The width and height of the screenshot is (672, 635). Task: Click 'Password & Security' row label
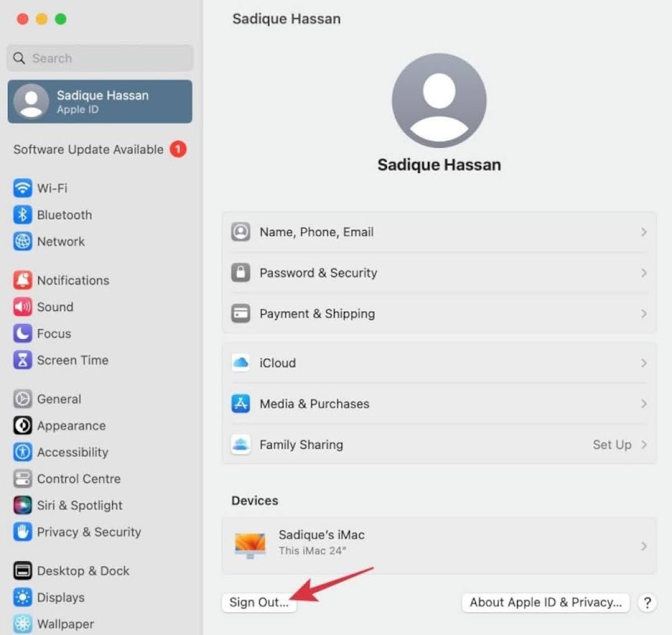click(319, 273)
